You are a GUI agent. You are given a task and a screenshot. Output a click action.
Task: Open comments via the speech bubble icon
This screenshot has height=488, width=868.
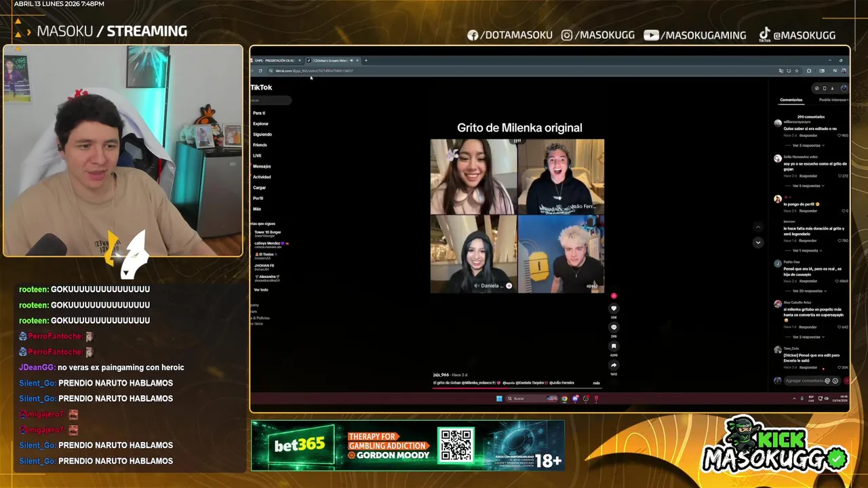[614, 327]
